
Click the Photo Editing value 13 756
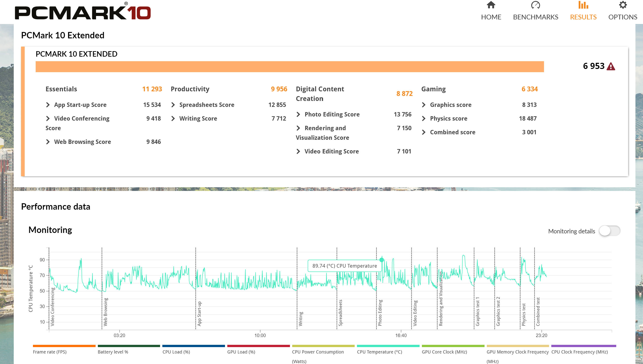coord(402,114)
